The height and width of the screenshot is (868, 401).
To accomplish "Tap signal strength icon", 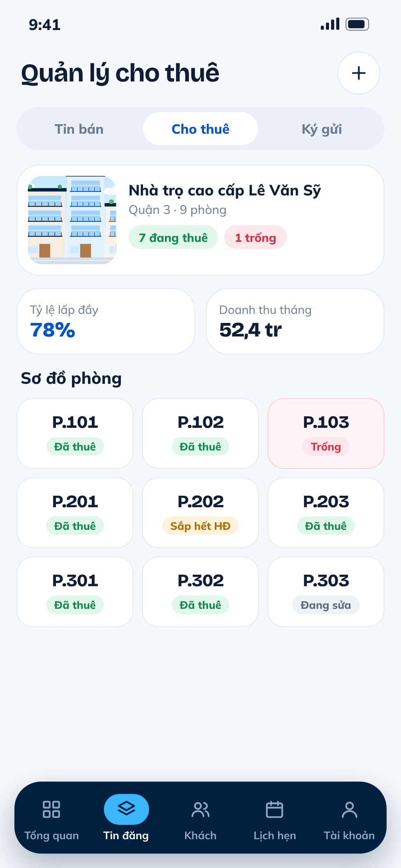I will (x=330, y=24).
